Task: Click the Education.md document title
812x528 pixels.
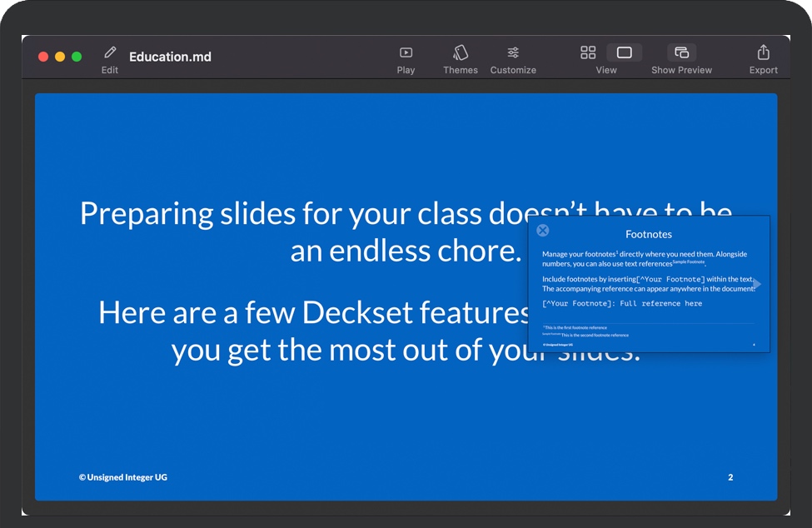Action: click(x=170, y=57)
